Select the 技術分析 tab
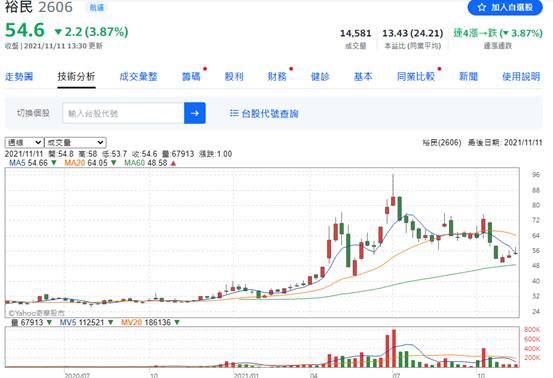The width and height of the screenshot is (553, 378). (x=77, y=77)
